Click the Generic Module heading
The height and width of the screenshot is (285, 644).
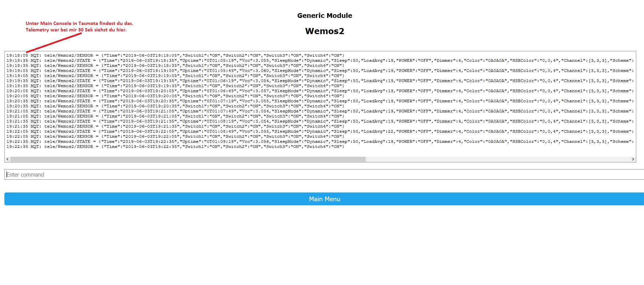point(325,16)
